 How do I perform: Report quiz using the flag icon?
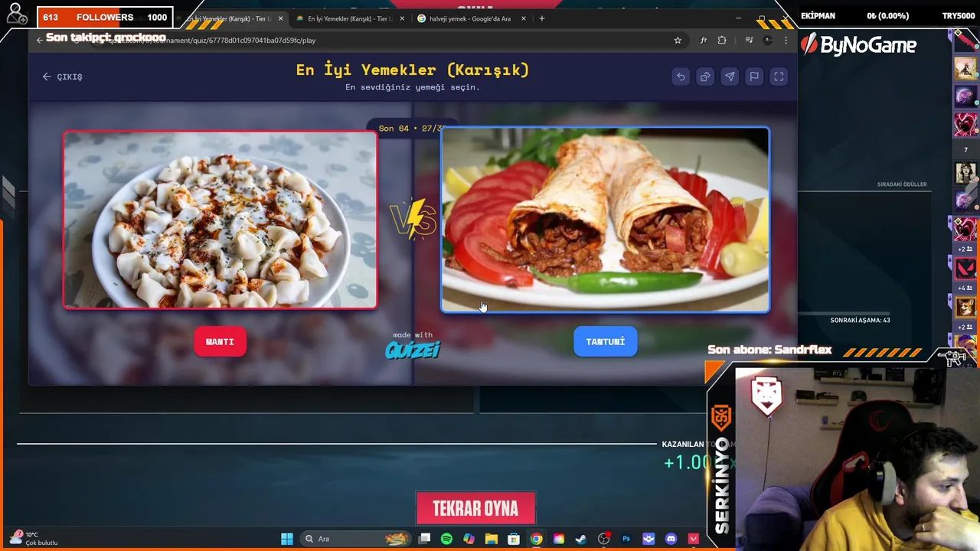coord(754,77)
